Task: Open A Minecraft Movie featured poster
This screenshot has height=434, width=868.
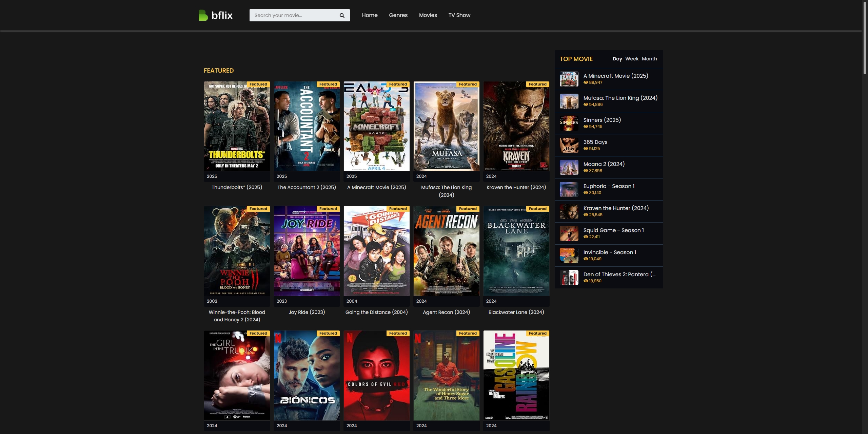Action: [376, 126]
